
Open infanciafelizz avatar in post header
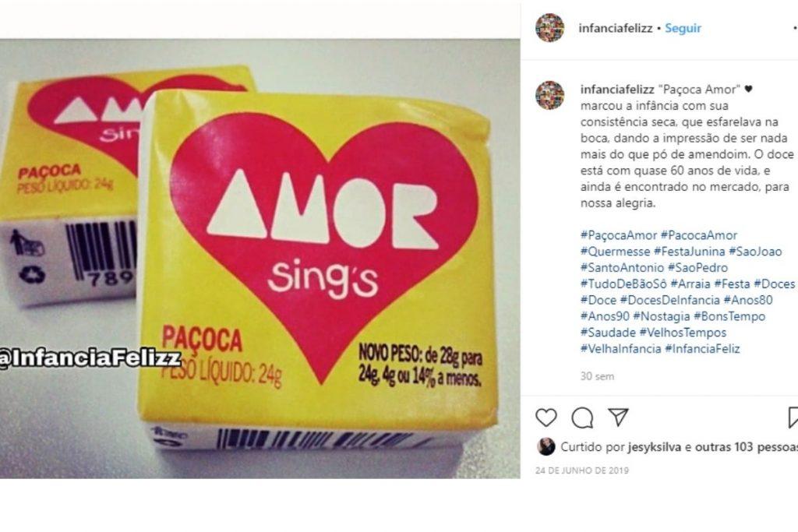click(x=549, y=28)
